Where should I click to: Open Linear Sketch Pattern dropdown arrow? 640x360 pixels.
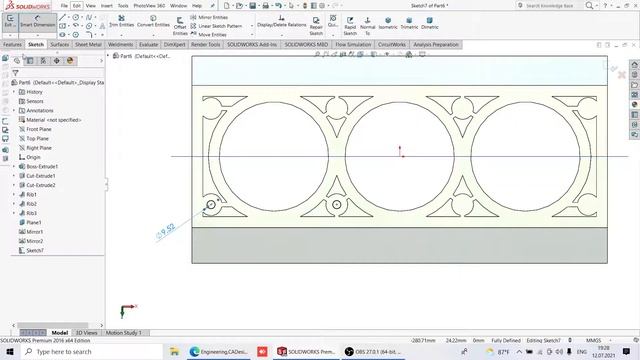(252, 26)
